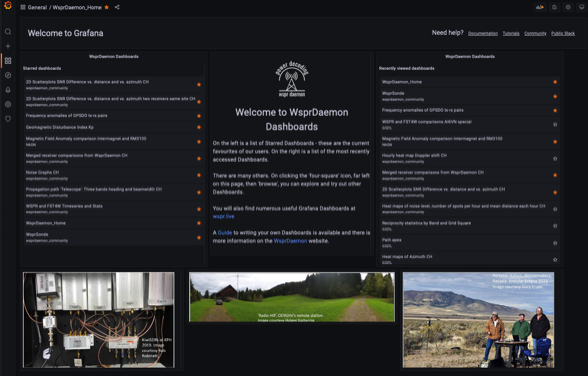The image size is (588, 376).
Task: Click the Welcome to Grafana title
Action: pos(65,33)
